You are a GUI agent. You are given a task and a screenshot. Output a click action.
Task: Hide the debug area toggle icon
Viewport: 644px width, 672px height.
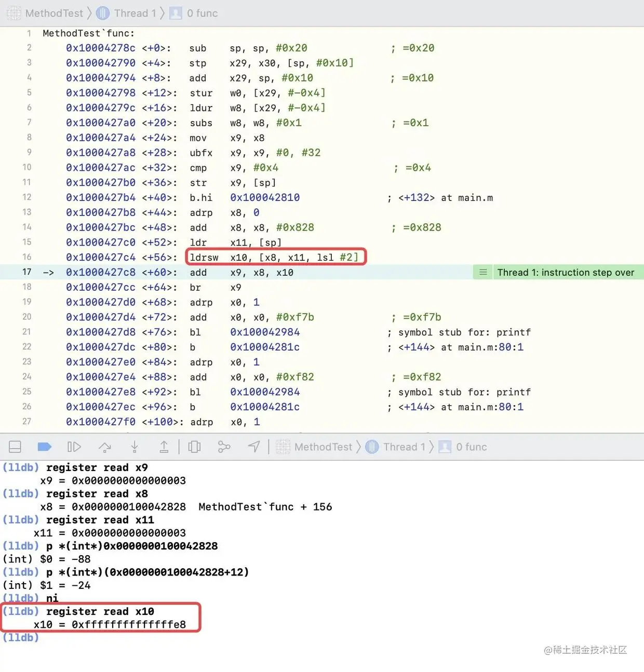coord(15,447)
